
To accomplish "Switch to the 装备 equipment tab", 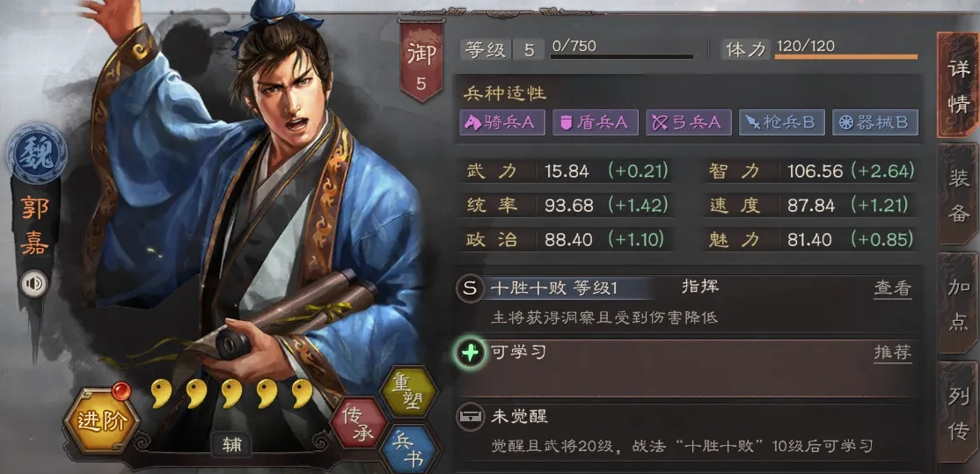I will tap(958, 194).
